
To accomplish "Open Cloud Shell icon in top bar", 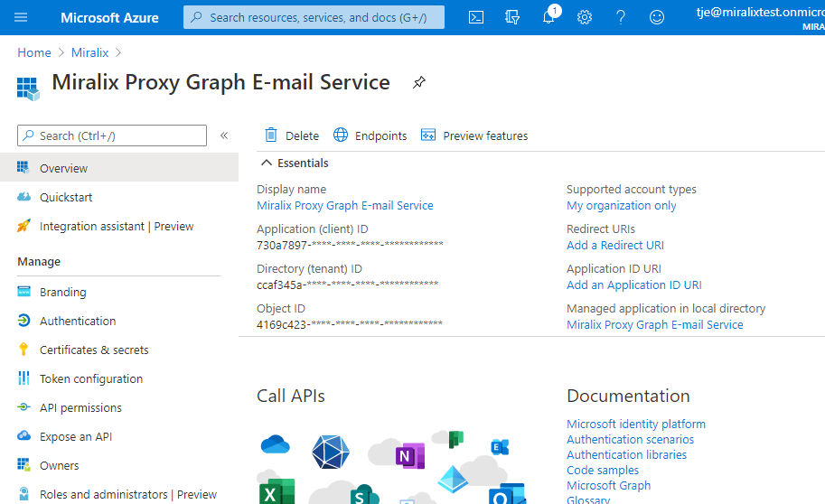I will tap(476, 17).
